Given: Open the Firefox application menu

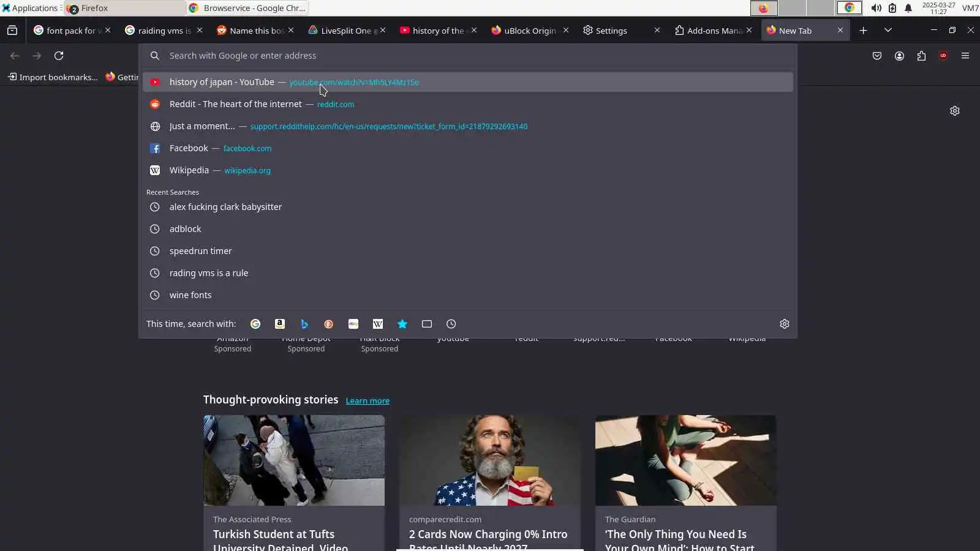Looking at the screenshot, I should 965,56.
